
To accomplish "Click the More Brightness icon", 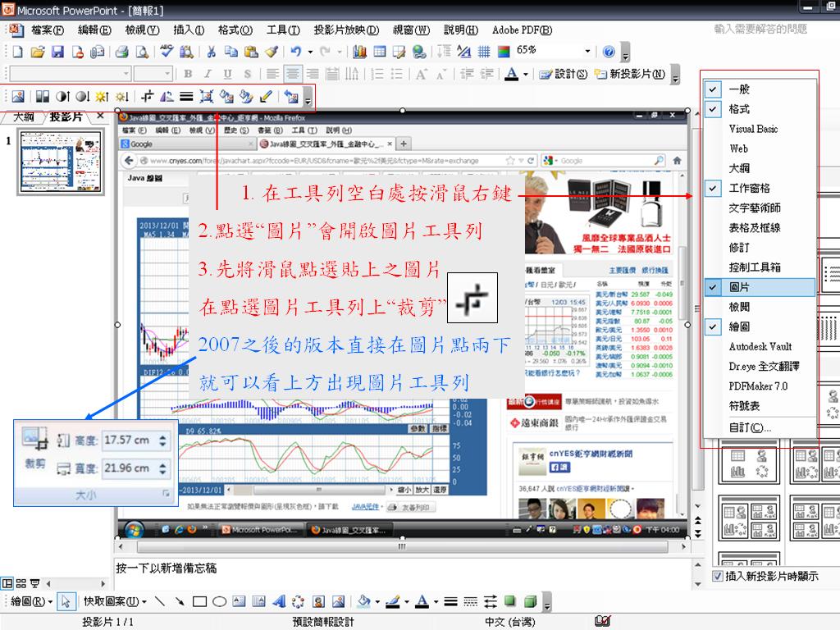I will [103, 97].
